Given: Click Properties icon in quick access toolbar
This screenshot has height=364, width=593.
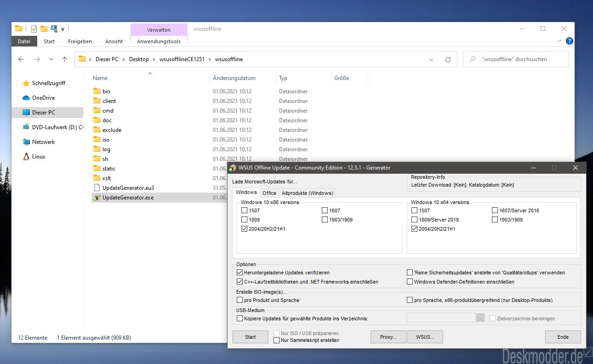Looking at the screenshot, I should (34, 28).
